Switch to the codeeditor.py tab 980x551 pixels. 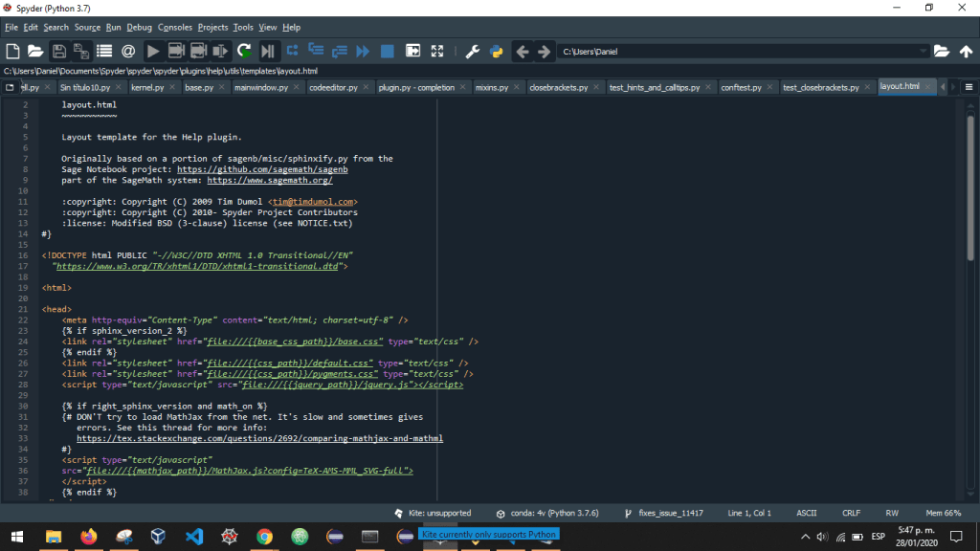[x=333, y=87]
